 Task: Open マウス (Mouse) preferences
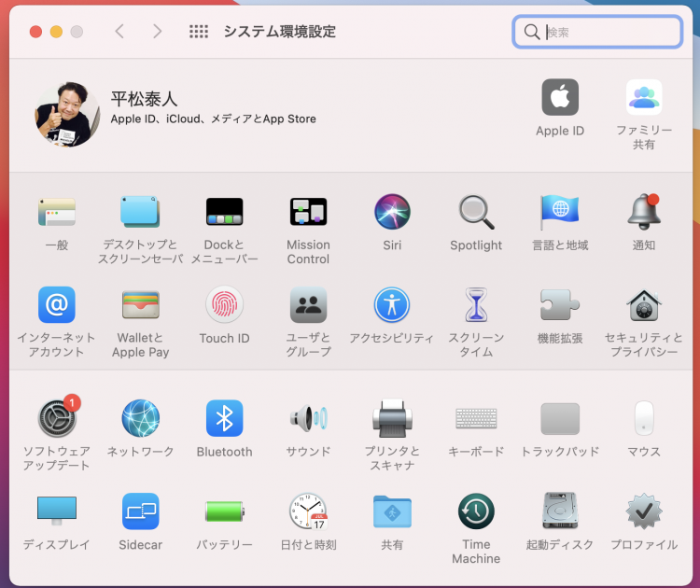point(644,418)
